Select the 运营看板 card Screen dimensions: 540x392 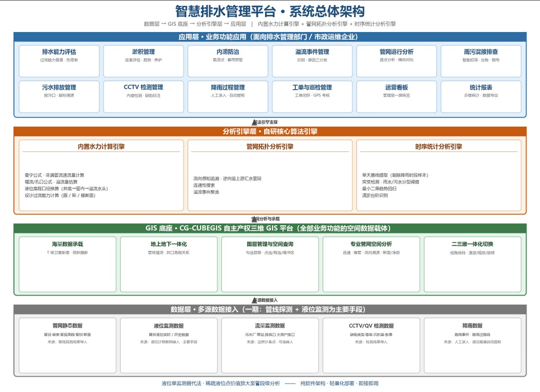[x=397, y=97]
